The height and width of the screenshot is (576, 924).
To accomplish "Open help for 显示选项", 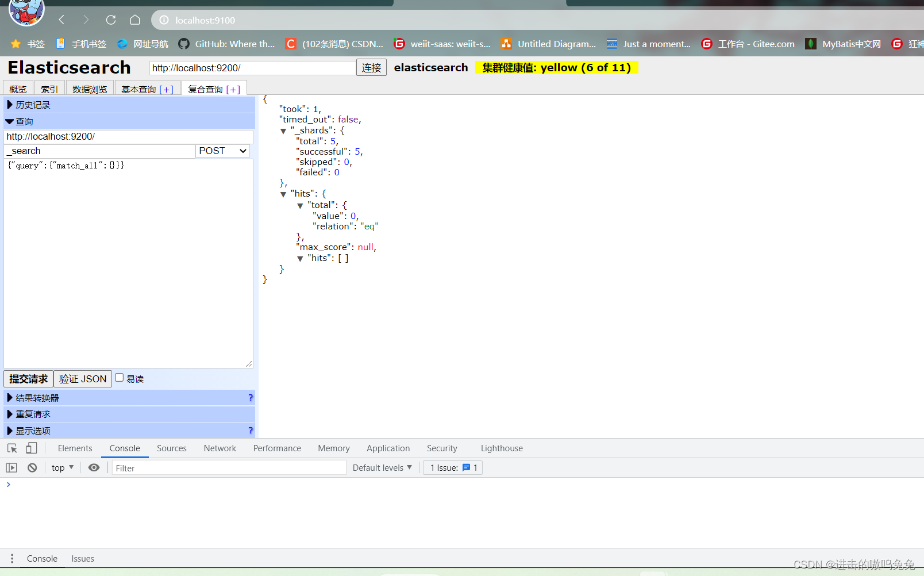I will coord(251,431).
